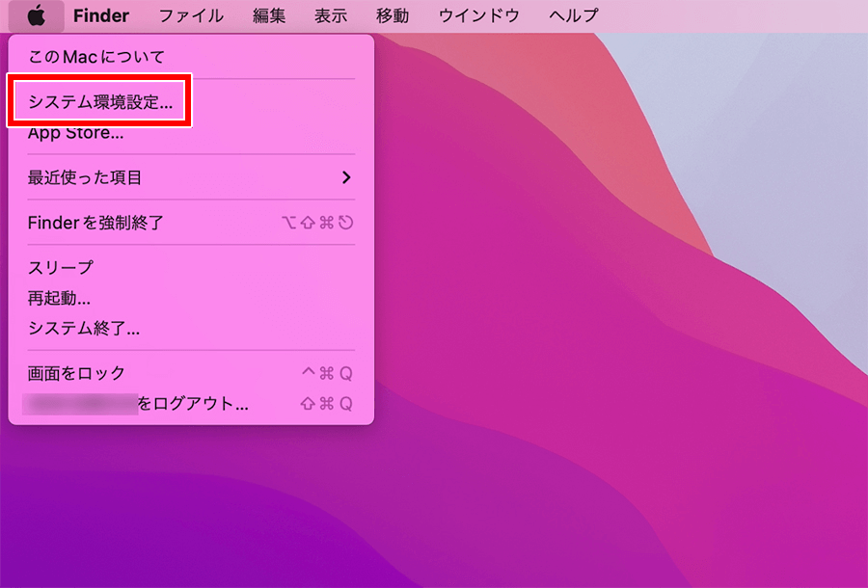Open システム環境設定 from the Apple menu
The height and width of the screenshot is (588, 868).
tap(100, 102)
